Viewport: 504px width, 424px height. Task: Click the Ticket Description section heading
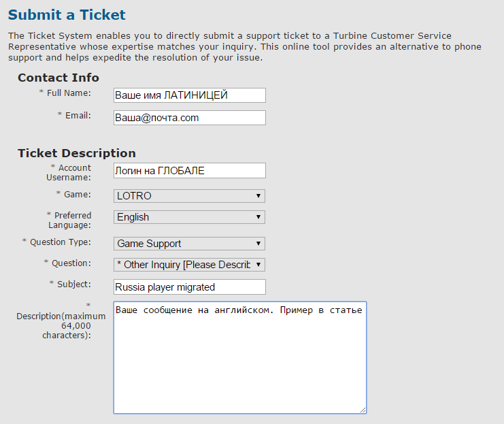[x=77, y=153]
